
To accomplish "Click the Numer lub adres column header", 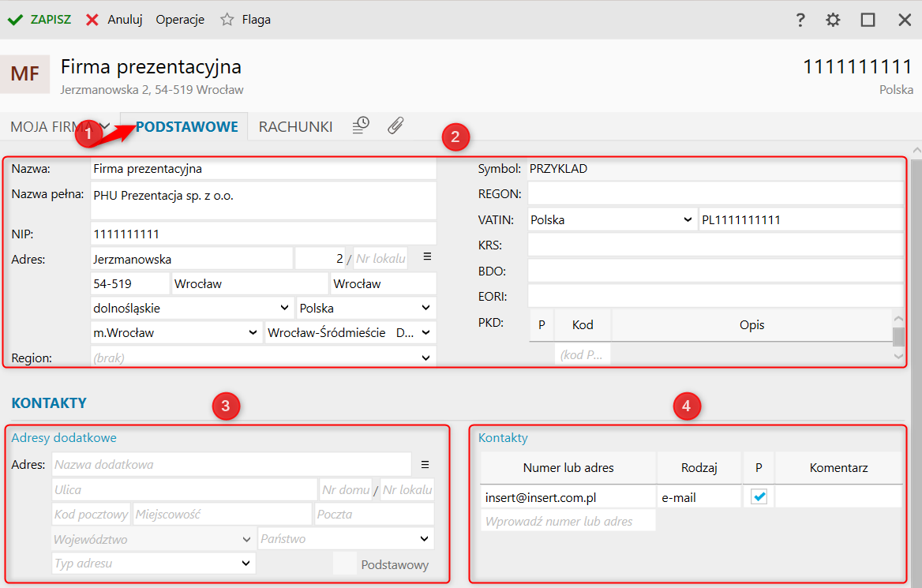I will coord(568,467).
